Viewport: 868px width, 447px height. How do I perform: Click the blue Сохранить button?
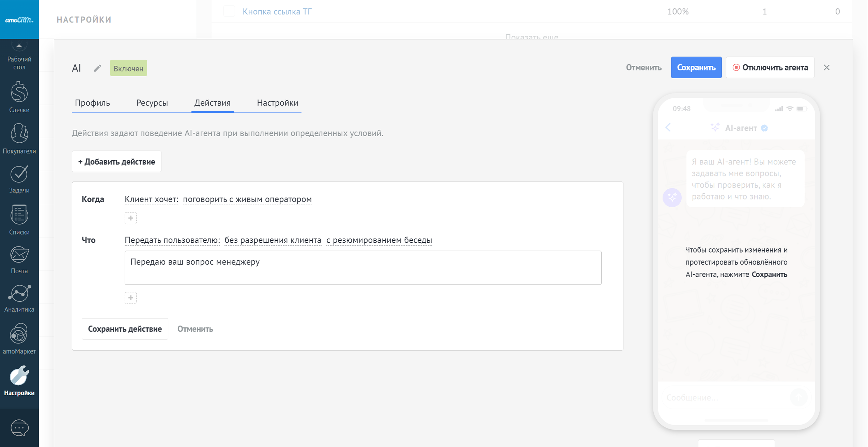click(696, 67)
